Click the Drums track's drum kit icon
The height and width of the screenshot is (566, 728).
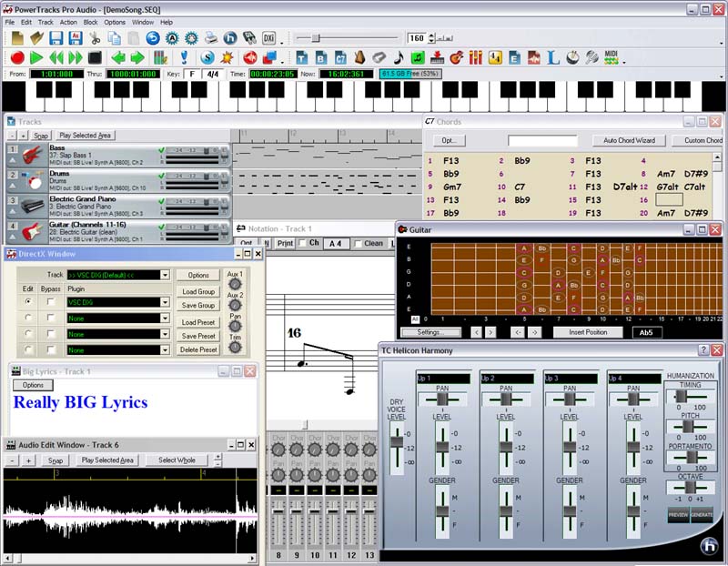33,181
